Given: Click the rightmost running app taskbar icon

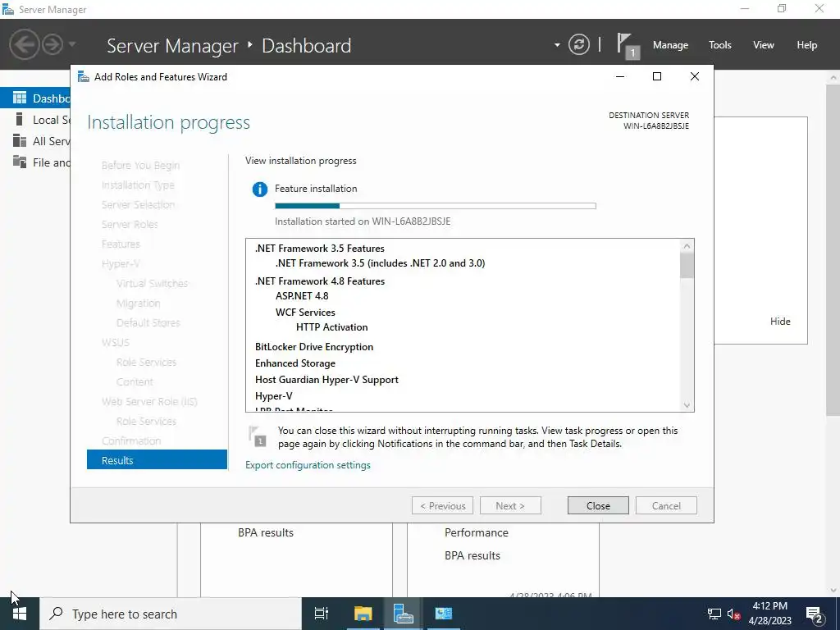Looking at the screenshot, I should point(444,614).
